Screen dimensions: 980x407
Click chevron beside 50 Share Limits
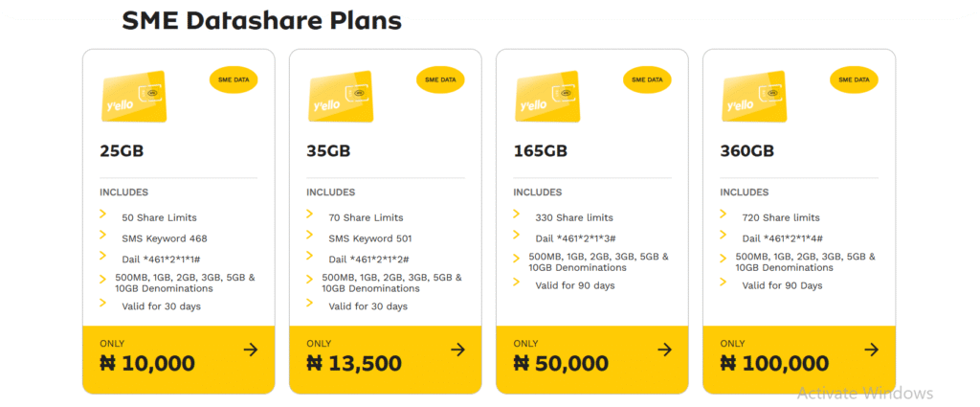(103, 215)
